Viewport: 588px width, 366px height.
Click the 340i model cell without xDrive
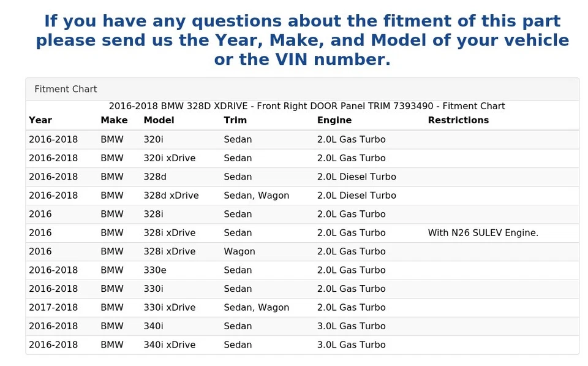[x=154, y=326]
